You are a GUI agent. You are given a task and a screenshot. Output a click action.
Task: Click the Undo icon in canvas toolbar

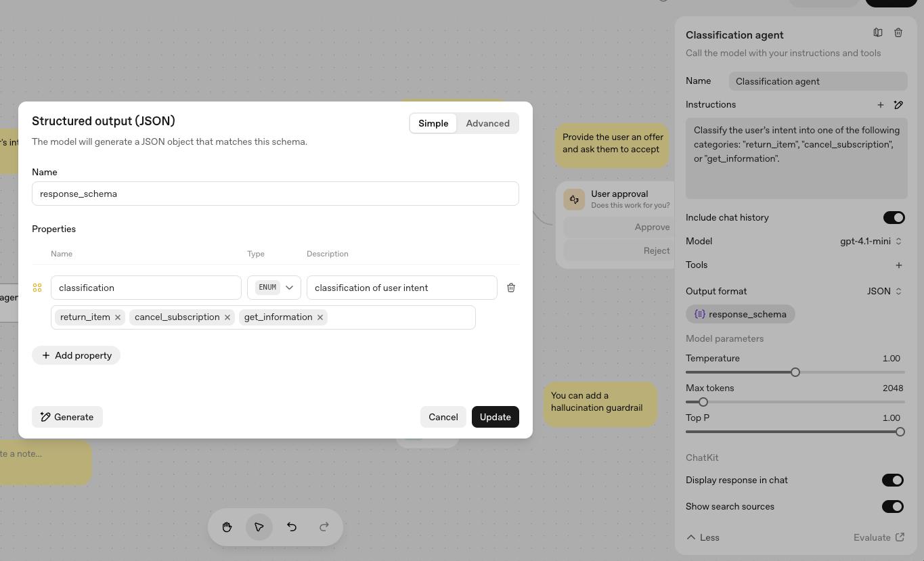(291, 527)
